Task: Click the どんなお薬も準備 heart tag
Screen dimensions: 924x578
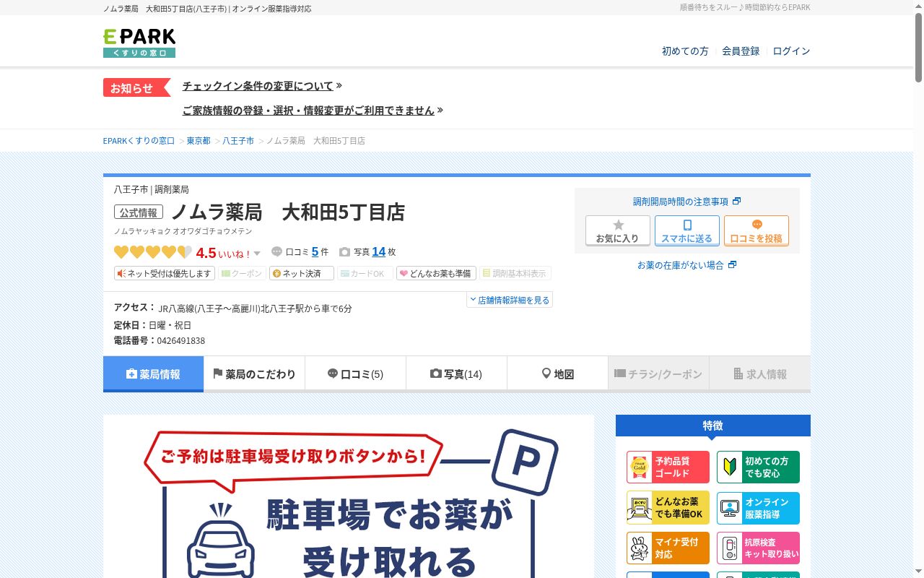Action: [x=437, y=274]
